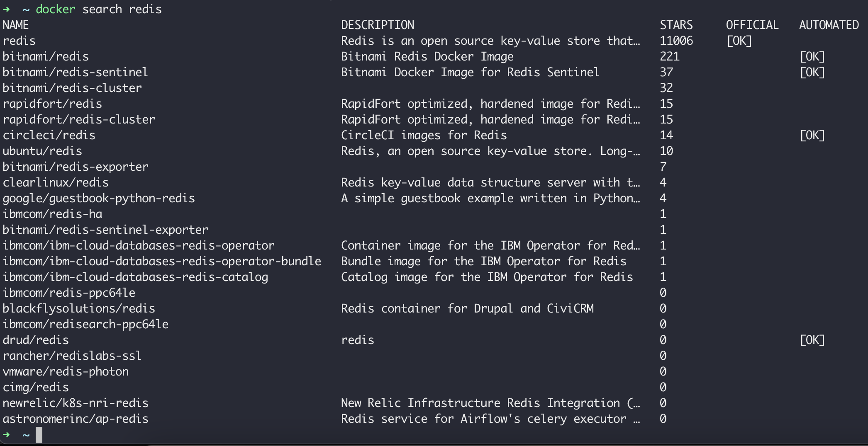Click the "Redis container for Drupal and CiviCRM" description

[467, 308]
